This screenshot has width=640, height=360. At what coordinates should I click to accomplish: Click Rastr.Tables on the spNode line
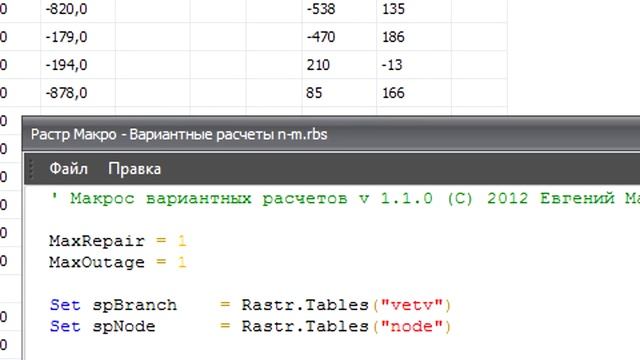tap(305, 327)
